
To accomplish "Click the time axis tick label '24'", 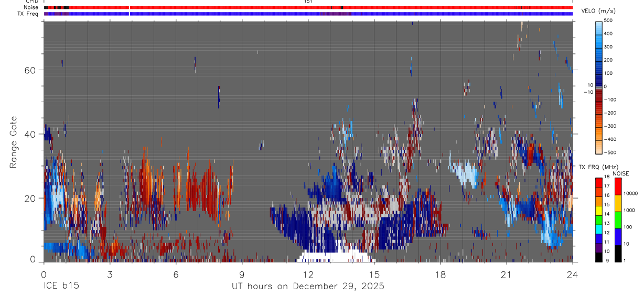I will pos(572,274).
